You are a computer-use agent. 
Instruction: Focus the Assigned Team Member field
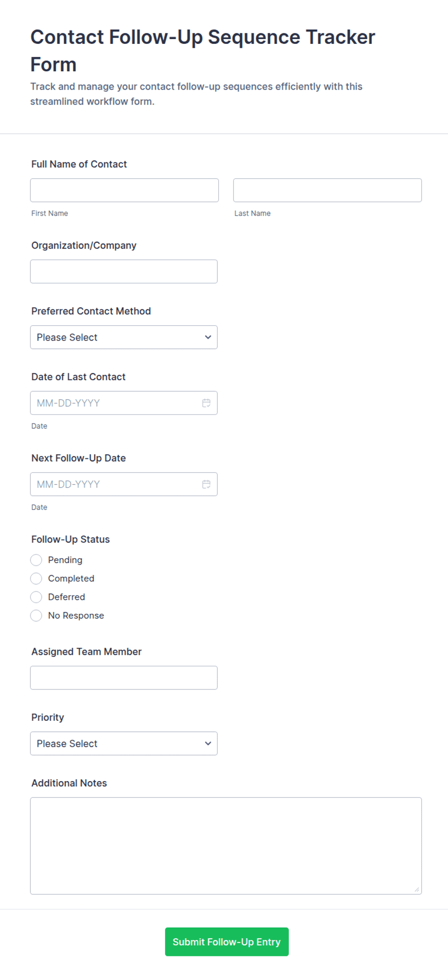click(x=124, y=678)
